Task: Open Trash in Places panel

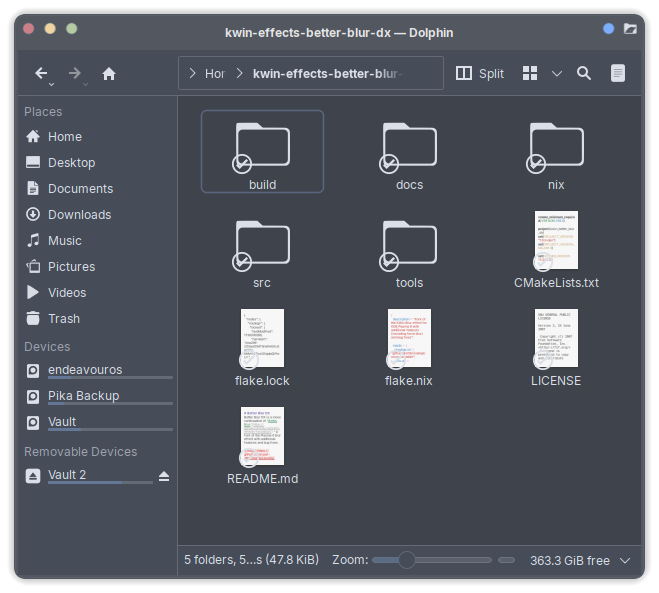Action: (100, 319)
